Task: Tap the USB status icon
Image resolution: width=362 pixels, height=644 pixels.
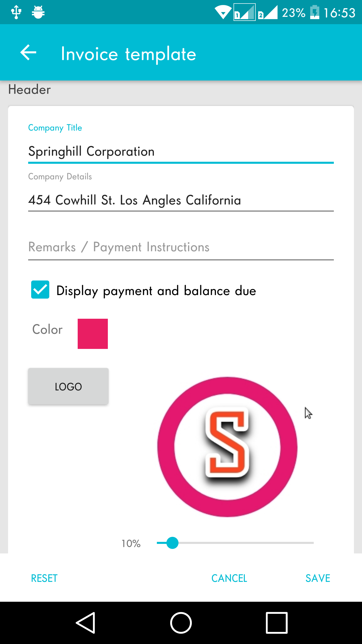Action: tap(16, 12)
